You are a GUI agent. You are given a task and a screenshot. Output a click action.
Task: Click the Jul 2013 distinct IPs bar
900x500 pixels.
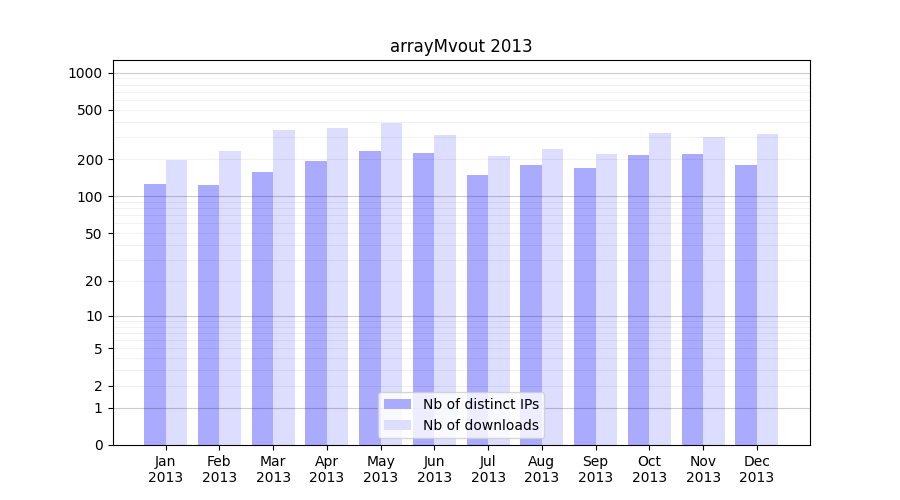click(x=478, y=310)
